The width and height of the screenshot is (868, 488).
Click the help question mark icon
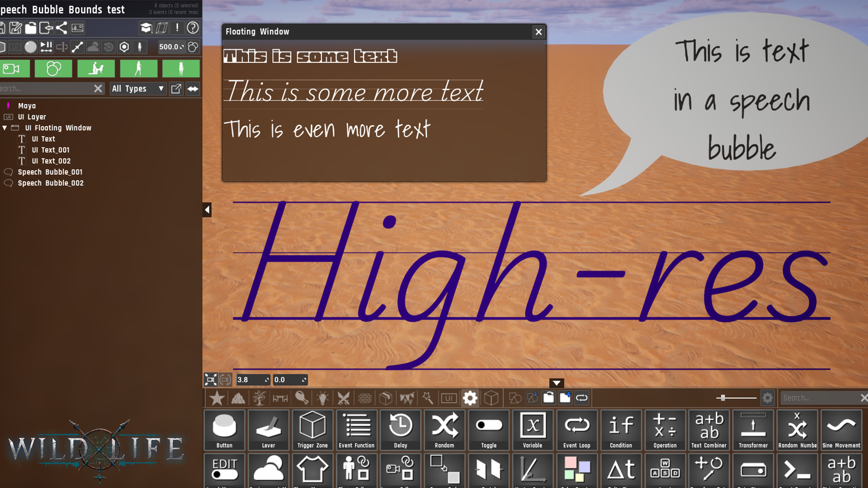tap(193, 28)
